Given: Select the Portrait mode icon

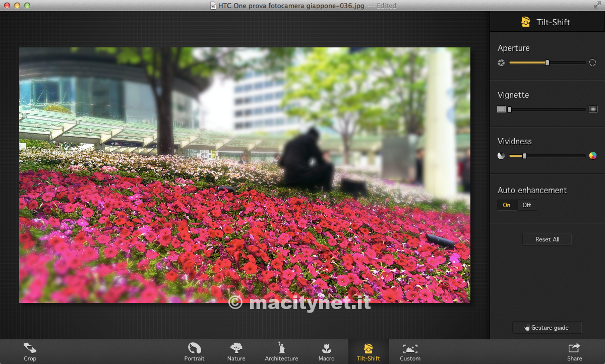Looking at the screenshot, I should 194,348.
